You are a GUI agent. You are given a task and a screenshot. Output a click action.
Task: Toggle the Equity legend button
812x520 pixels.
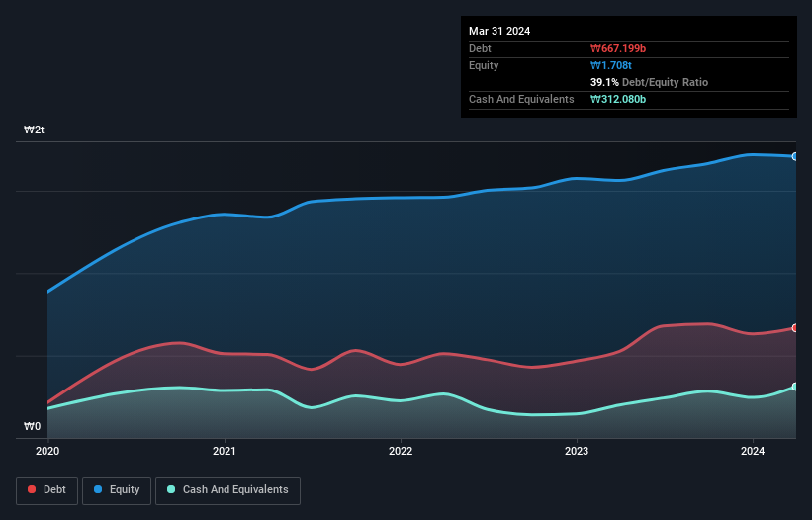tap(117, 490)
